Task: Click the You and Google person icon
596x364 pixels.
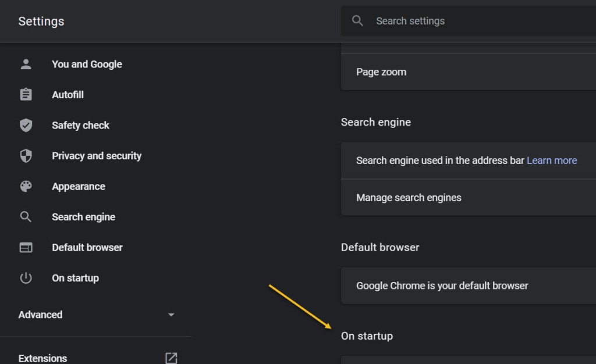Action: (26, 65)
